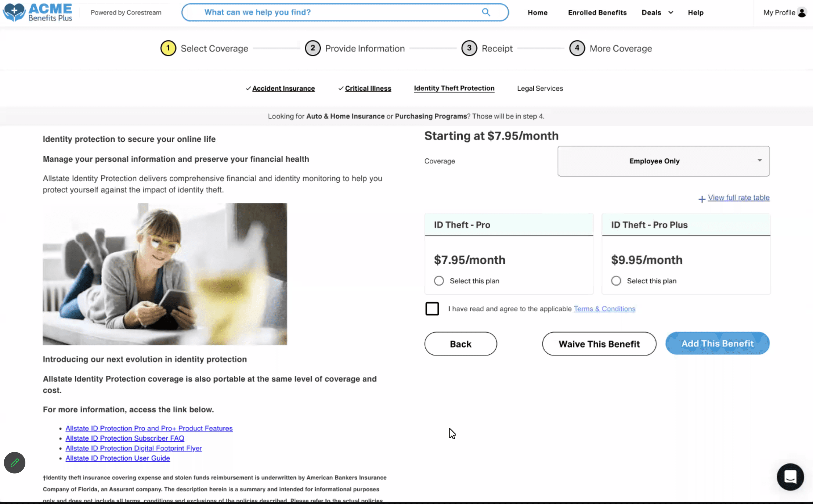Click the $7.95/month price in Pro card

[x=469, y=260]
